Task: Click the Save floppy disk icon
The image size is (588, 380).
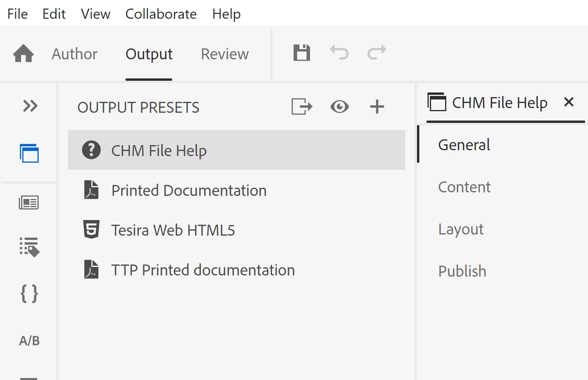Action: [x=301, y=53]
